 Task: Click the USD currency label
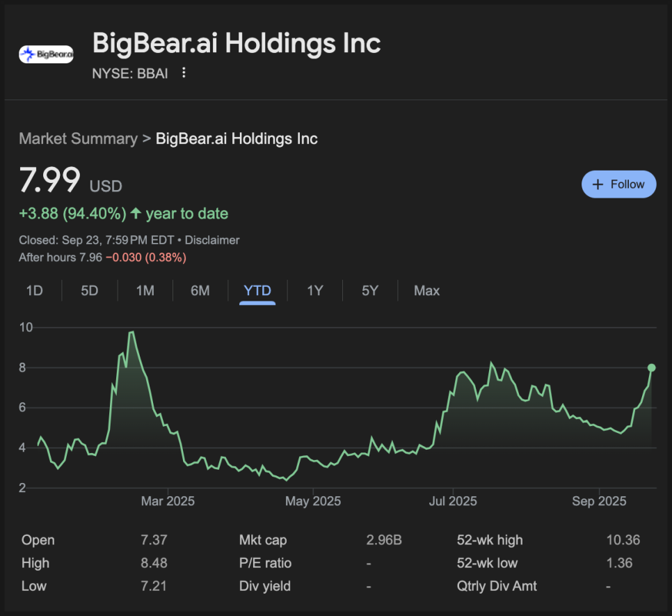[106, 187]
